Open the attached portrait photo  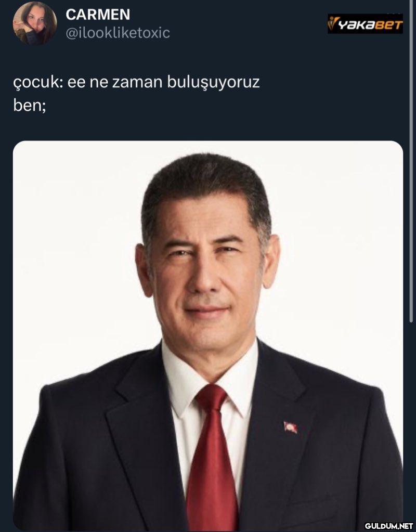point(207,336)
